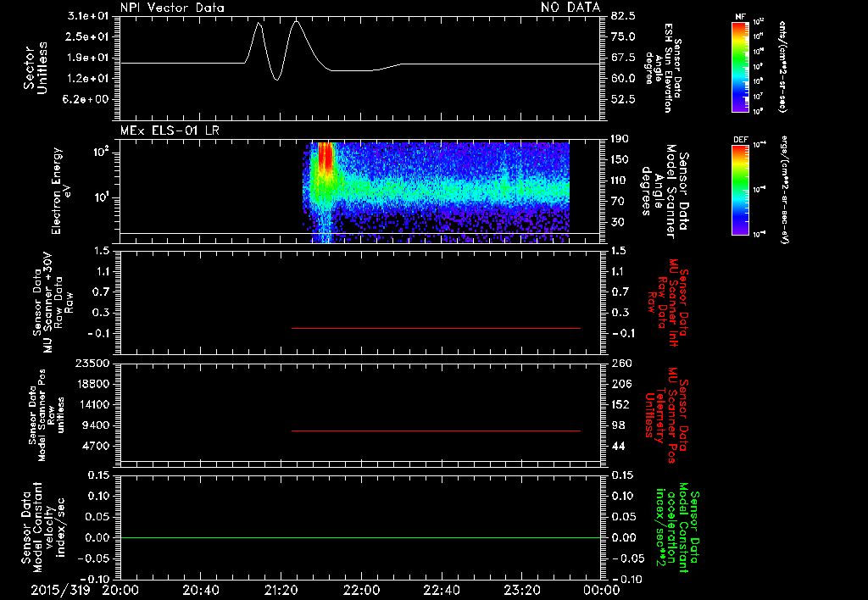Click the NPI Vector Data title
The width and height of the screenshot is (868, 600).
click(x=172, y=8)
